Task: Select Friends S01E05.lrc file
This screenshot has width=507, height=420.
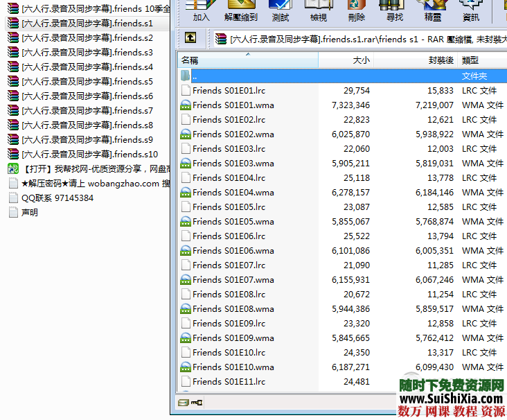Action: pos(229,207)
